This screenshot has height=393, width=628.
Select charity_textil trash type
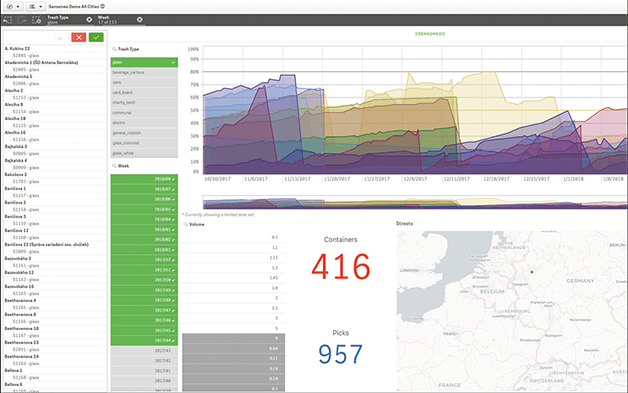point(144,103)
